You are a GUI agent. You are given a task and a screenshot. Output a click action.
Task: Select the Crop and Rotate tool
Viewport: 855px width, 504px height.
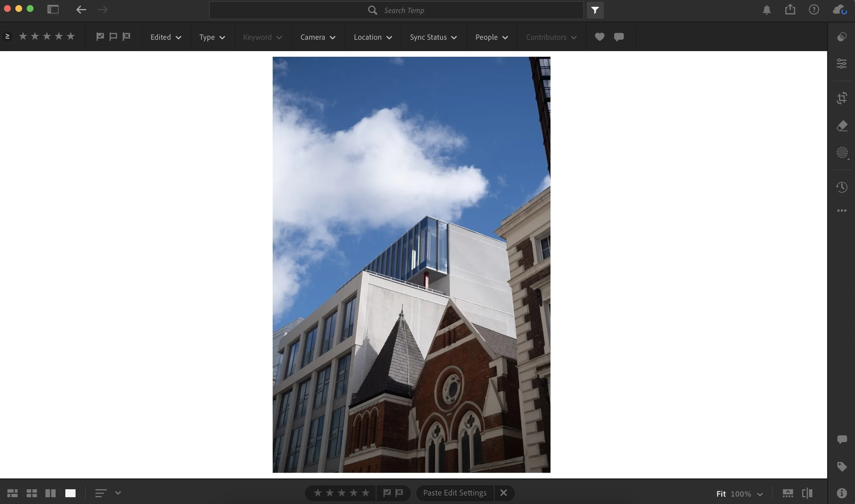(841, 98)
